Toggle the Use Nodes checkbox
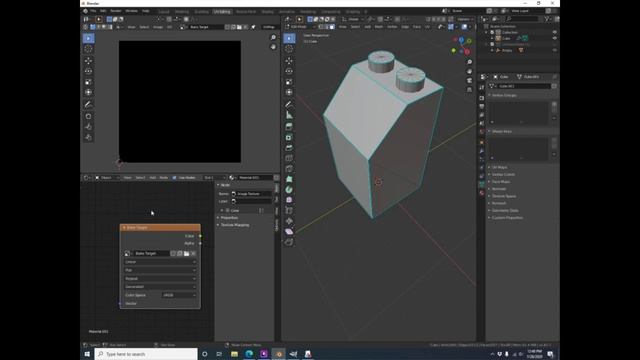This screenshot has height=360, width=640. point(175,178)
